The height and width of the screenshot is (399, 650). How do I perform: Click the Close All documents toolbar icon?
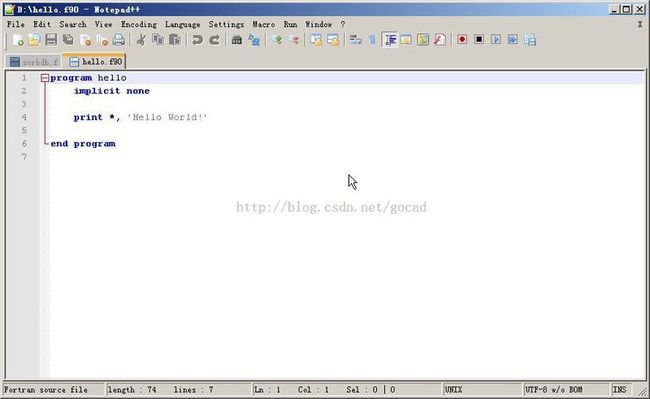102,40
